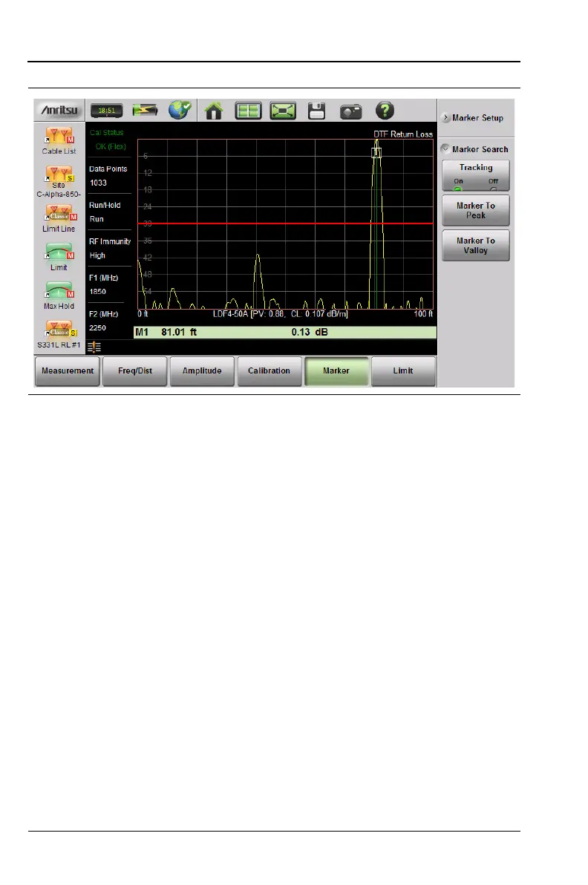Image resolution: width=588 pixels, height=885 pixels.
Task: Open the status list icon below F2
Action: [94, 347]
